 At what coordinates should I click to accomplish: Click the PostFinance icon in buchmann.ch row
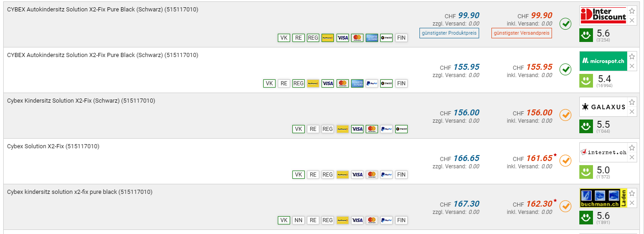[342, 220]
